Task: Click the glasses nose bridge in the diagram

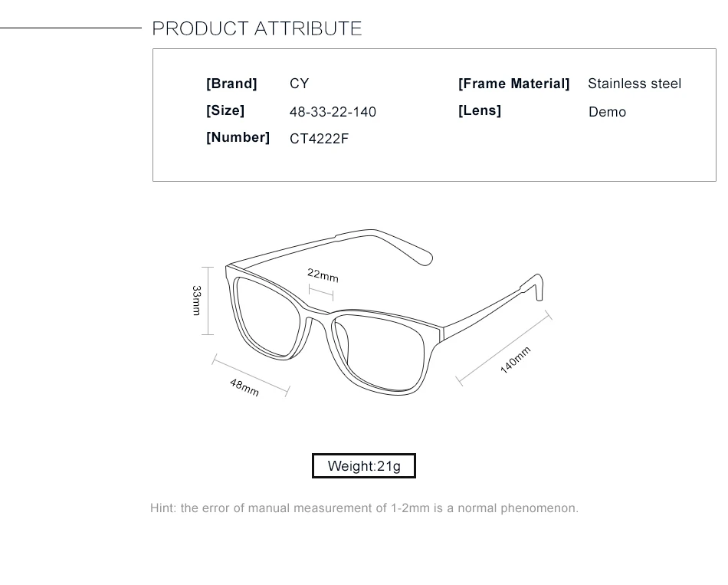Action: pyautogui.click(x=320, y=312)
